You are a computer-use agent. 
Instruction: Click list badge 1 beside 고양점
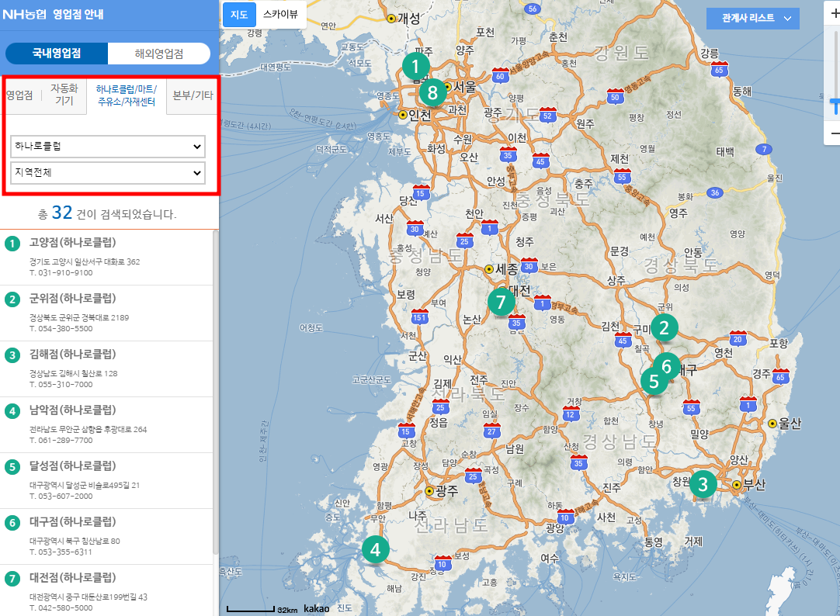pos(12,244)
